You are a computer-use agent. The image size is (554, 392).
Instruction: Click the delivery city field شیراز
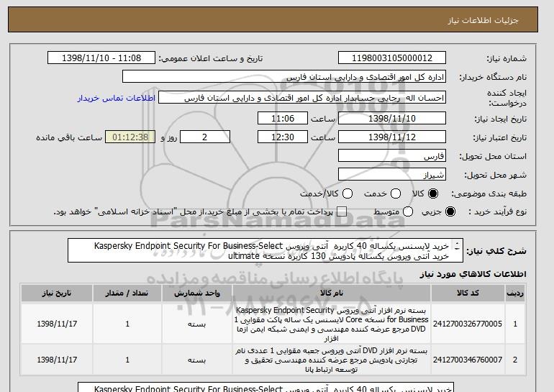[392, 175]
